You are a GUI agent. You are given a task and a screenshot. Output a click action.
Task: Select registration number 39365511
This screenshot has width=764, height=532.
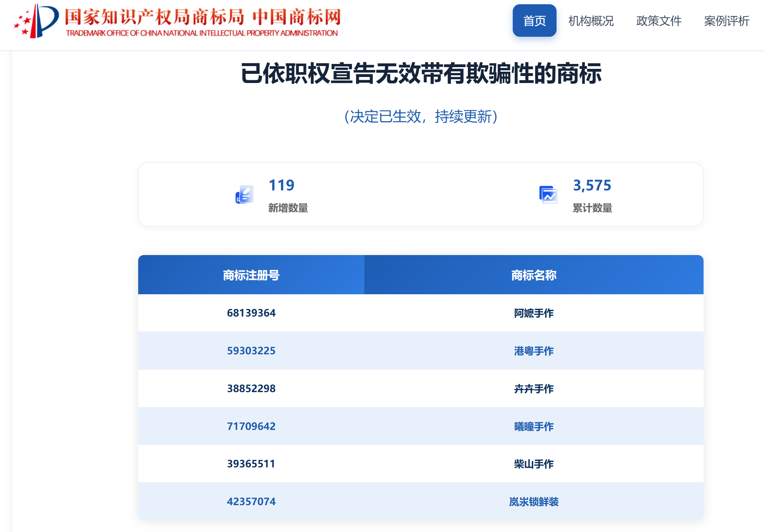coord(251,464)
